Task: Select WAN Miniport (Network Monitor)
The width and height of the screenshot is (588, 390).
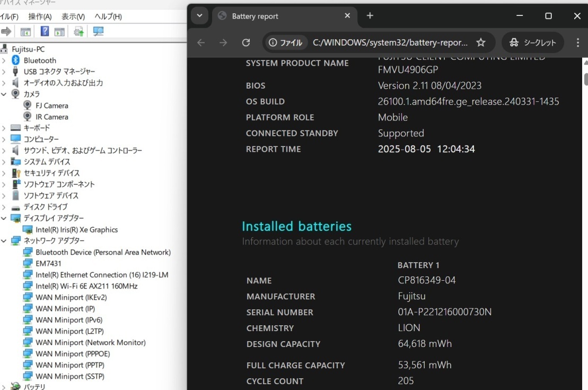Action: [x=91, y=342]
